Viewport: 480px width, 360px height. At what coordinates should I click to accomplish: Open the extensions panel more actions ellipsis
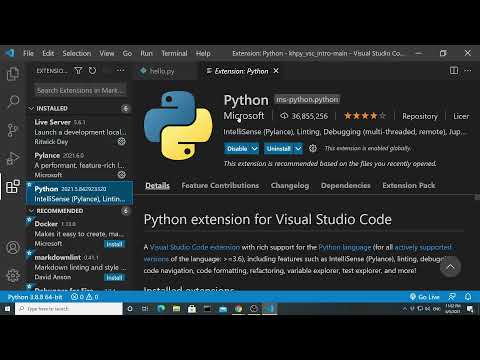coord(120,70)
